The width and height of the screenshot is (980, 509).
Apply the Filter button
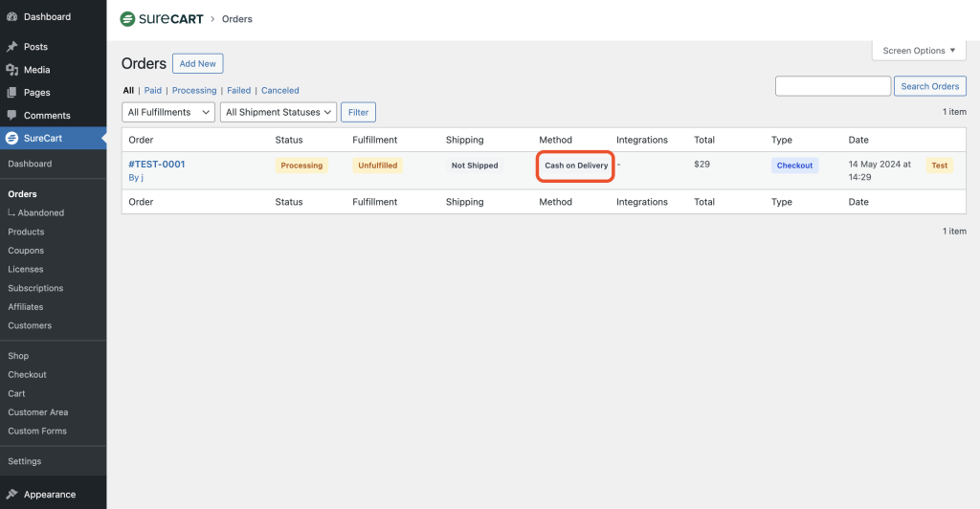[359, 112]
